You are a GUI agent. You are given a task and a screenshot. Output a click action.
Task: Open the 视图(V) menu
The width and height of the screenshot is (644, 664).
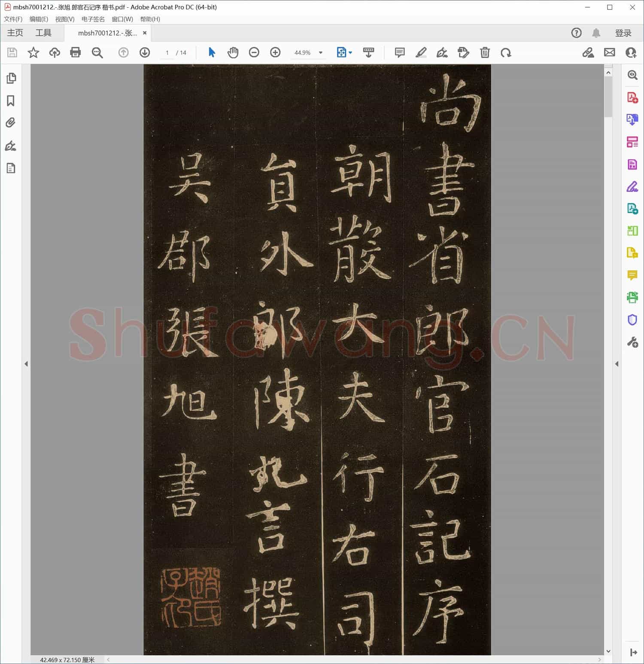(65, 19)
